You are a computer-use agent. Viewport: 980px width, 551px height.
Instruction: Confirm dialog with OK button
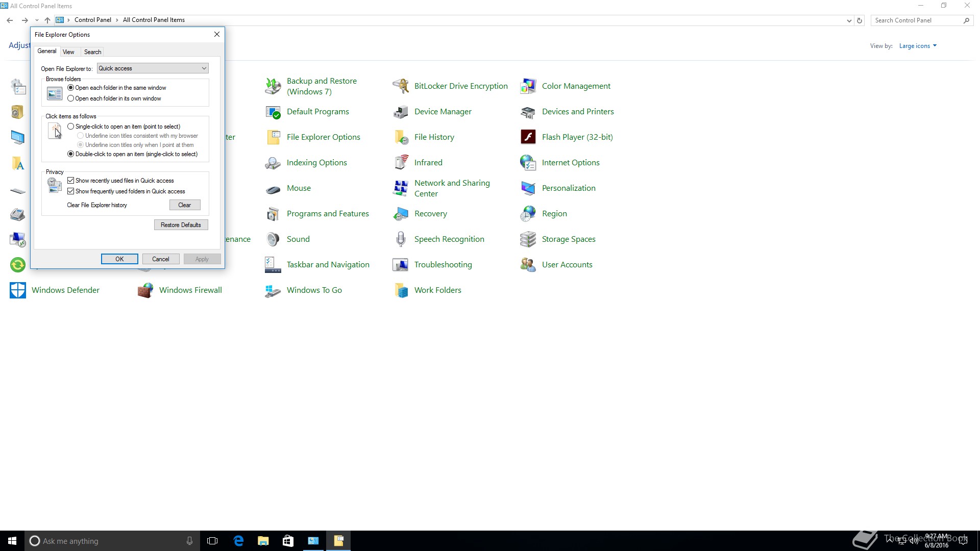click(x=119, y=259)
